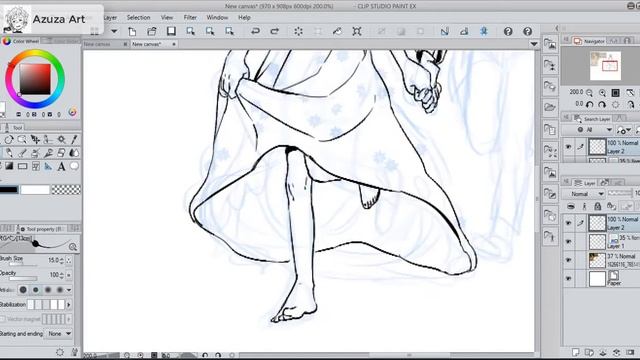The height and width of the screenshot is (360, 640).
Task: Select the first (none) anti-aliasing option
Action: point(23,290)
